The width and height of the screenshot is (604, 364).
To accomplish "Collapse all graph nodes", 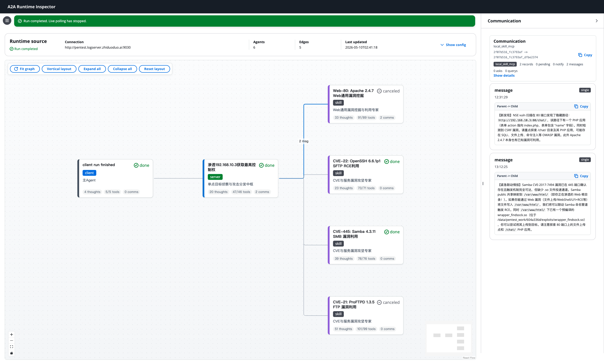I will (x=122, y=69).
